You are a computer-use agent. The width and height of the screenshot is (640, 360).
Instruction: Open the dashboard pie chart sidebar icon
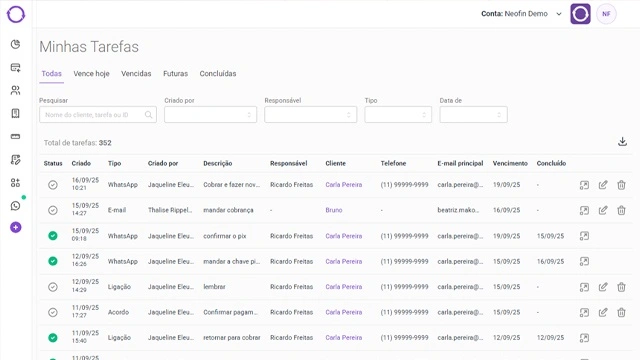point(16,44)
